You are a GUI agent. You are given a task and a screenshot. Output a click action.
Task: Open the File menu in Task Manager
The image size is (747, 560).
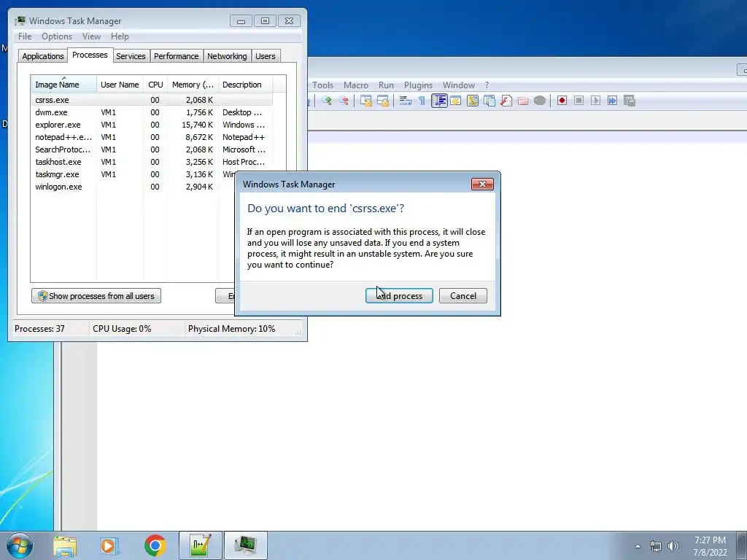[25, 36]
